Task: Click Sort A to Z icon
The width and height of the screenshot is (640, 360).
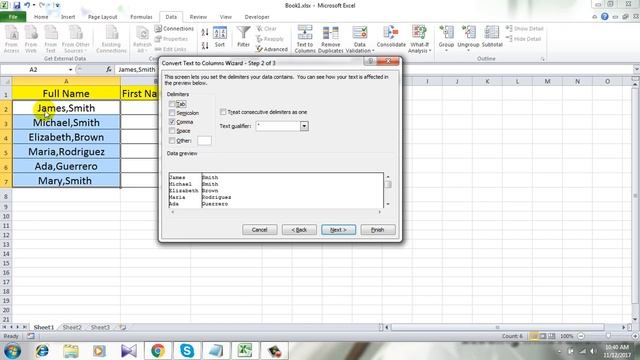Action: [205, 32]
